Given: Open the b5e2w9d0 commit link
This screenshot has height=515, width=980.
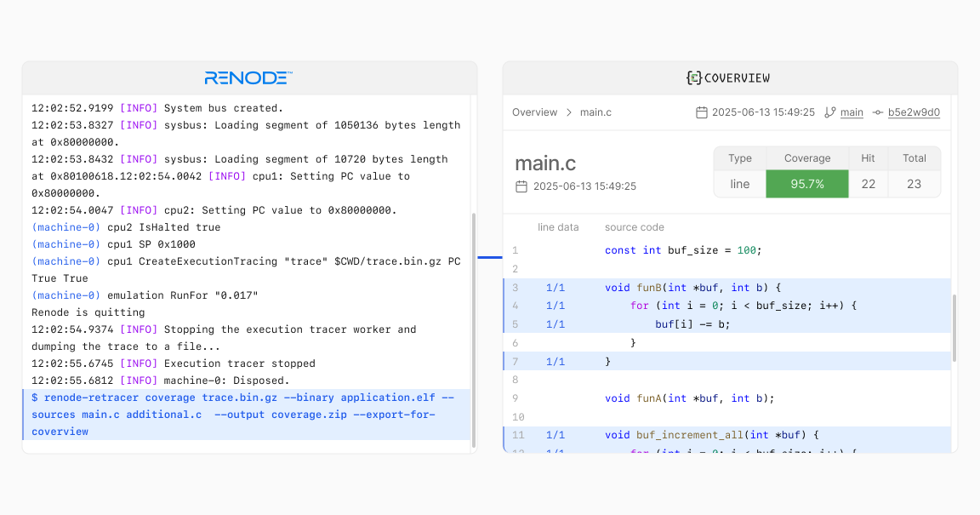Looking at the screenshot, I should pos(914,112).
